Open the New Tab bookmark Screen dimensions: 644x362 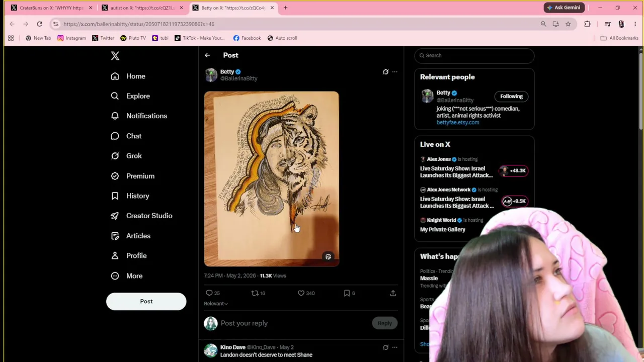pos(38,38)
